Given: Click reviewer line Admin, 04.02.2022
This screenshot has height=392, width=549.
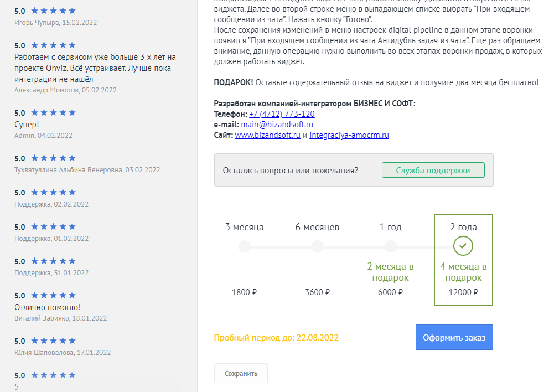Looking at the screenshot, I should [43, 135].
